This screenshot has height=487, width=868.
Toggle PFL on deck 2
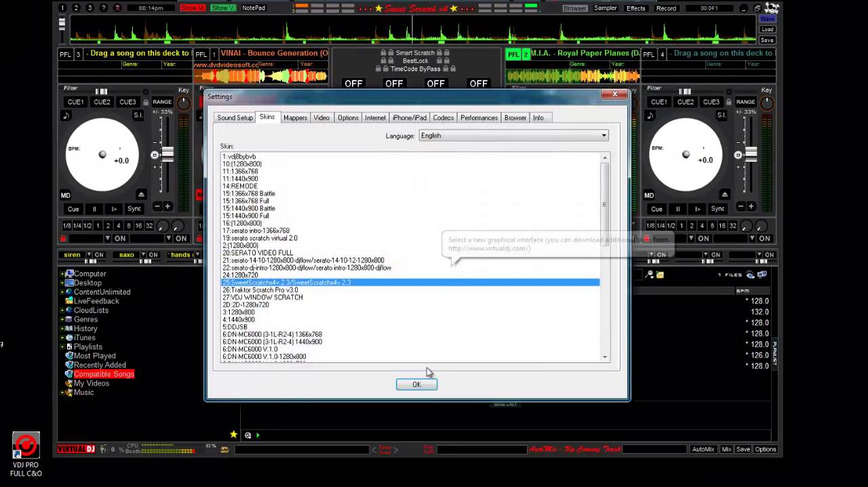tap(513, 54)
